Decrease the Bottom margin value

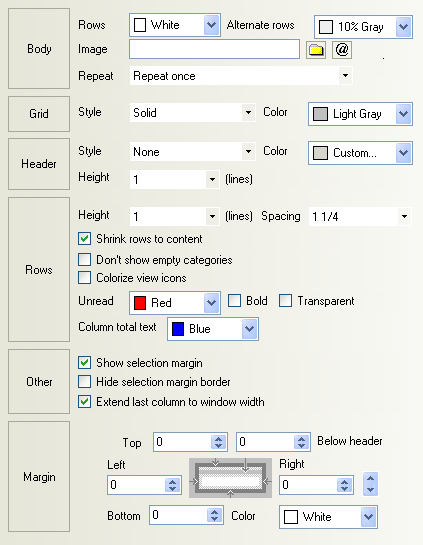pos(214,519)
